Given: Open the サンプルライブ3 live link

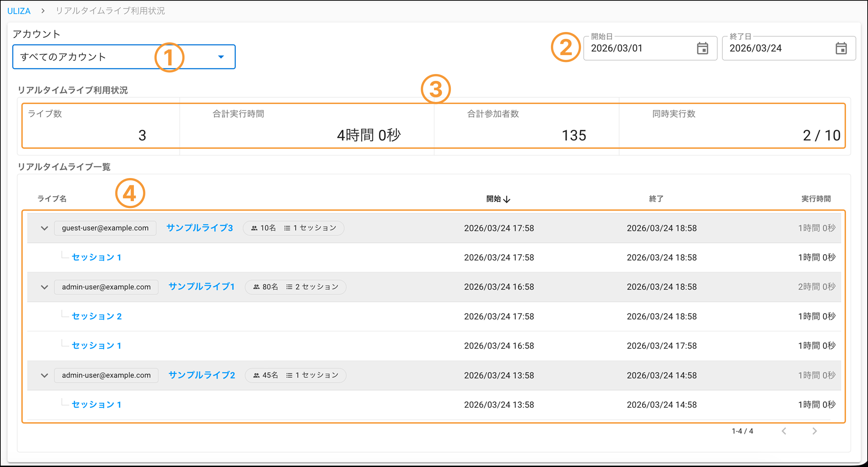Looking at the screenshot, I should pyautogui.click(x=200, y=228).
